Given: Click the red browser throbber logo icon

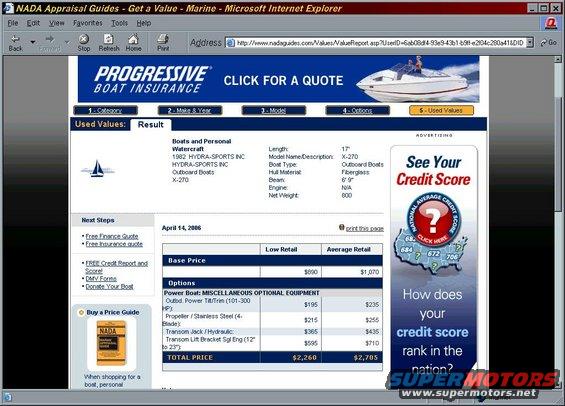Looking at the screenshot, I should (x=551, y=23).
